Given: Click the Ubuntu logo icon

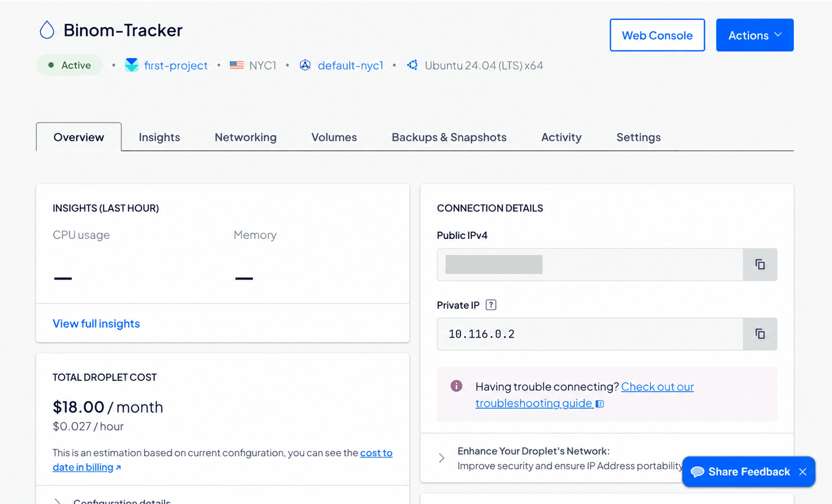Looking at the screenshot, I should (x=413, y=65).
